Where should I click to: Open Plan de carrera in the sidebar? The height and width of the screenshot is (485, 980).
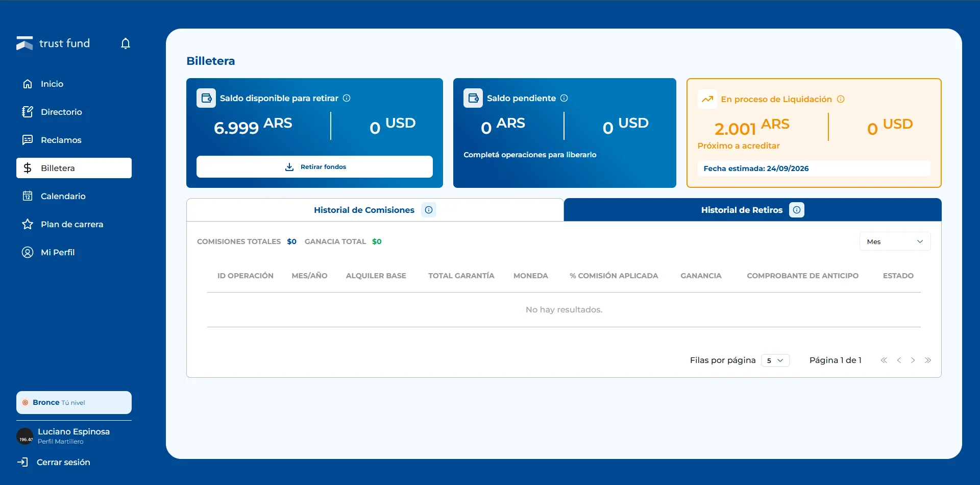coord(74,224)
